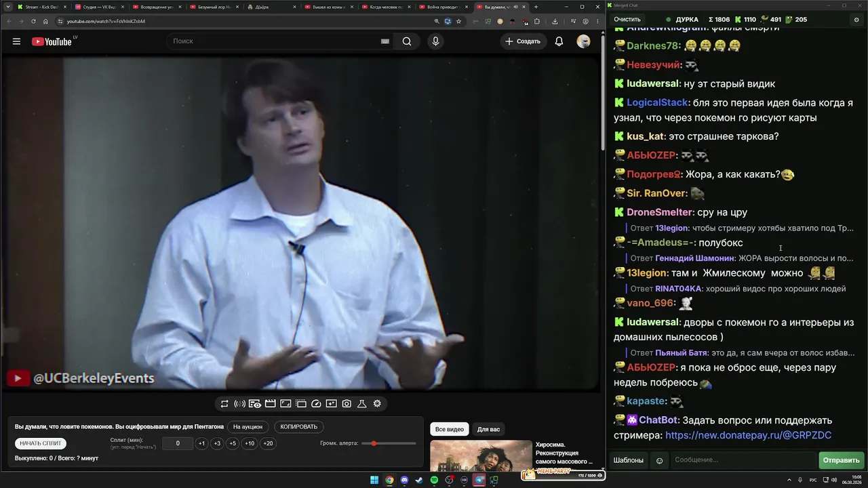The width and height of the screenshot is (868, 488).
Task: Go to the YouTube home logo
Action: (52, 41)
